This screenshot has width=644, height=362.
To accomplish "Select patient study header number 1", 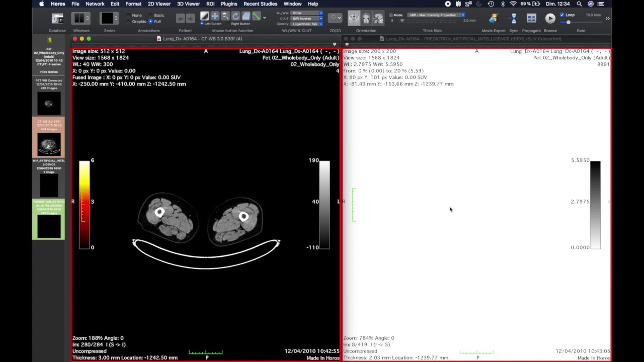I will point(49,40).
